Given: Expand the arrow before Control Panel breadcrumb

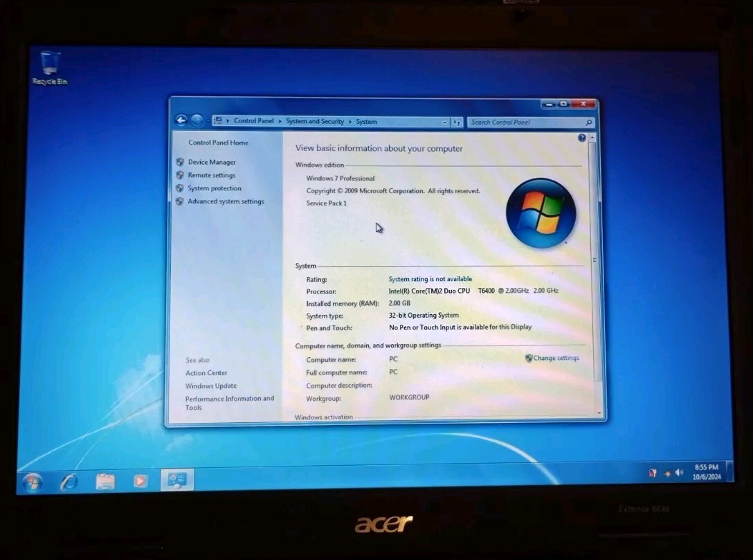Looking at the screenshot, I should click(x=228, y=120).
